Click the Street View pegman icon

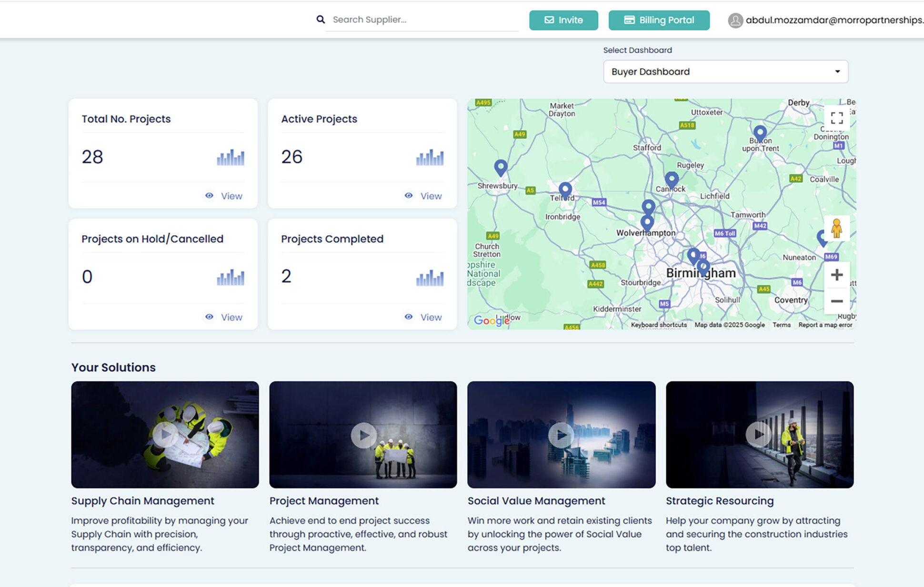click(x=836, y=229)
